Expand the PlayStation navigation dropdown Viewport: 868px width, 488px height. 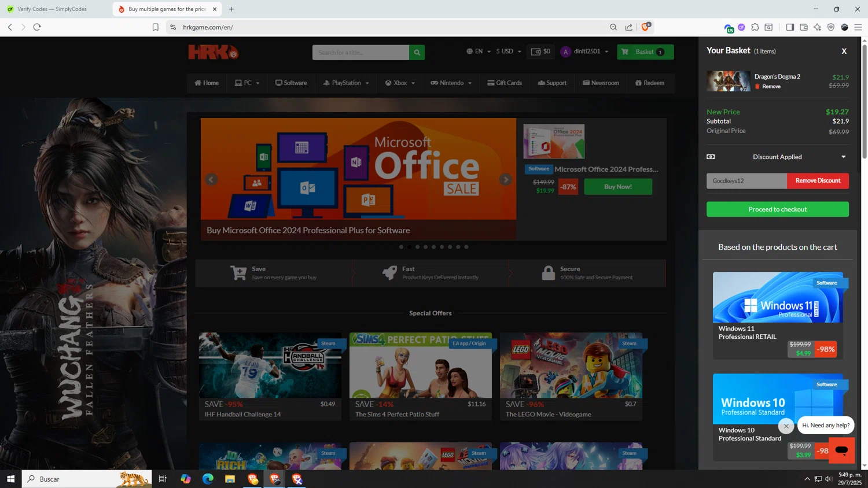pyautogui.click(x=346, y=83)
